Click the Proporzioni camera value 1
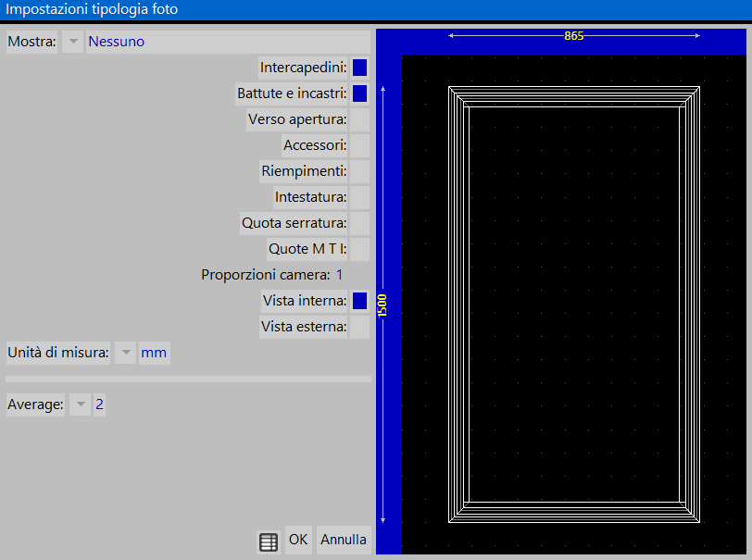 coord(340,275)
